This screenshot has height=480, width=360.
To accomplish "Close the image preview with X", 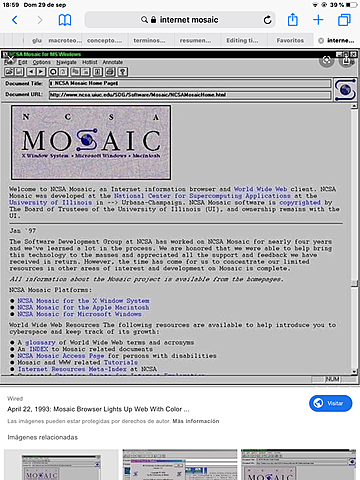I will pos(11,60).
